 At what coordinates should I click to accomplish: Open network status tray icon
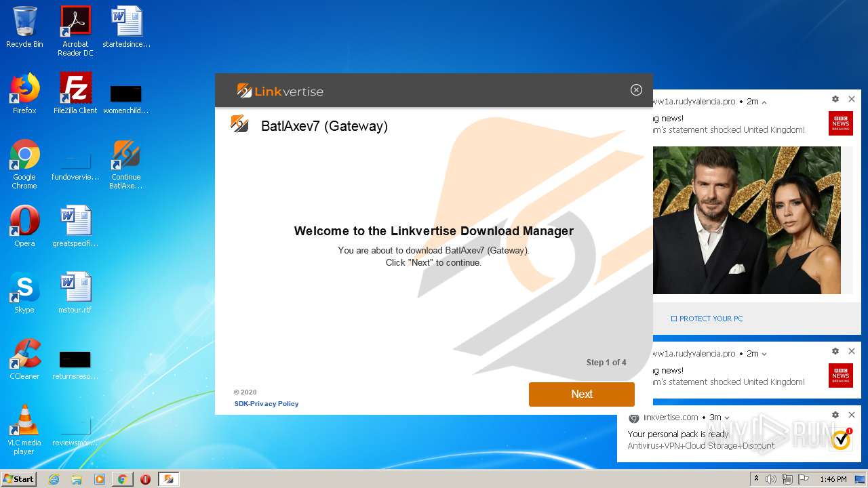click(787, 479)
